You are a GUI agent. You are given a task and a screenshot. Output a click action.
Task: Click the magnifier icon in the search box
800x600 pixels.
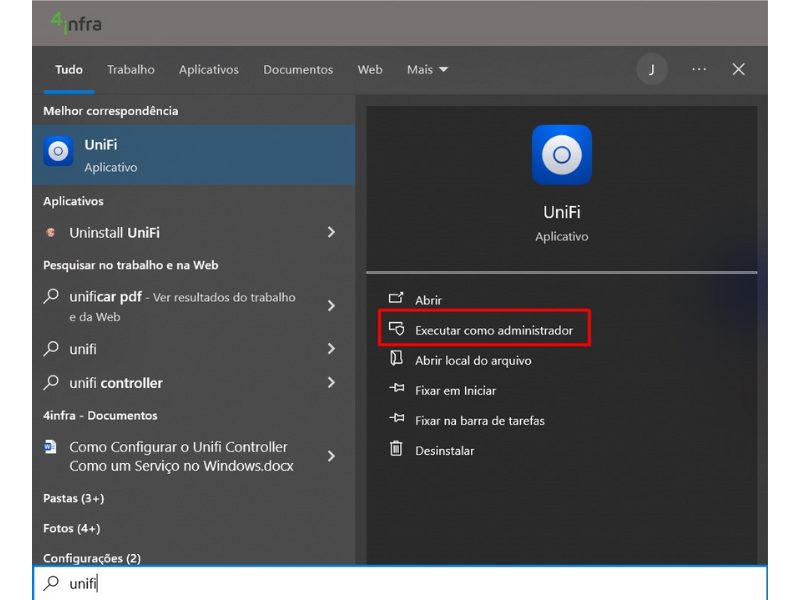(52, 584)
